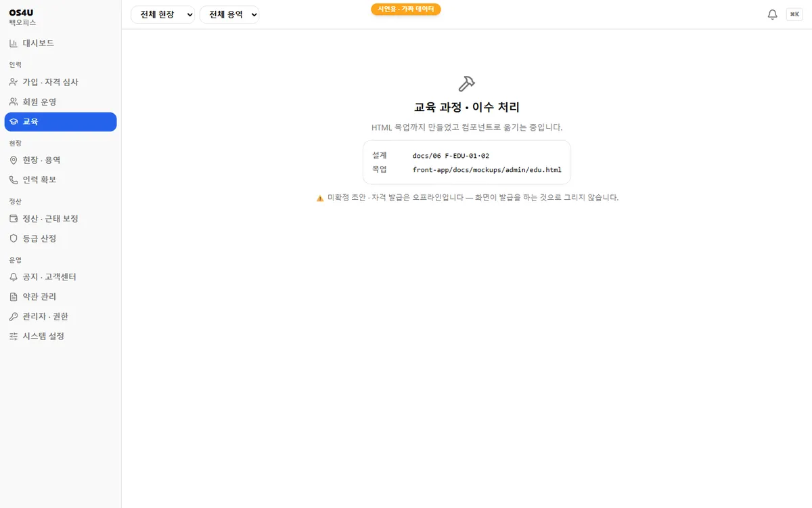Click the 현장 section header
The width and height of the screenshot is (812, 508).
(x=15, y=144)
